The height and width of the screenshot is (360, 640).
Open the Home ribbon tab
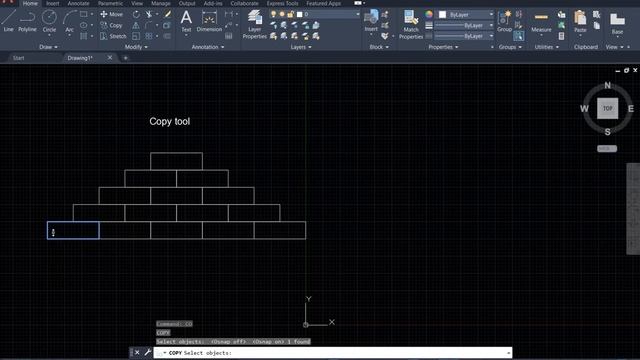click(x=30, y=3)
